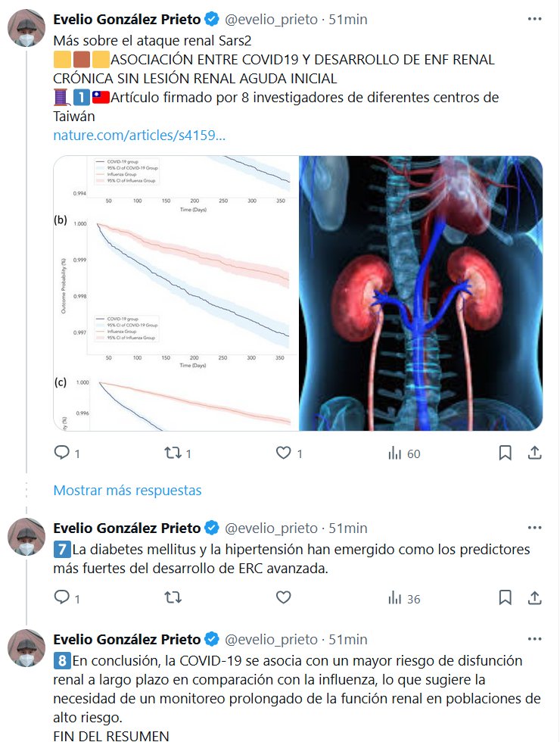The height and width of the screenshot is (742, 560).
Task: Open the nature.com article link
Action: 138,136
